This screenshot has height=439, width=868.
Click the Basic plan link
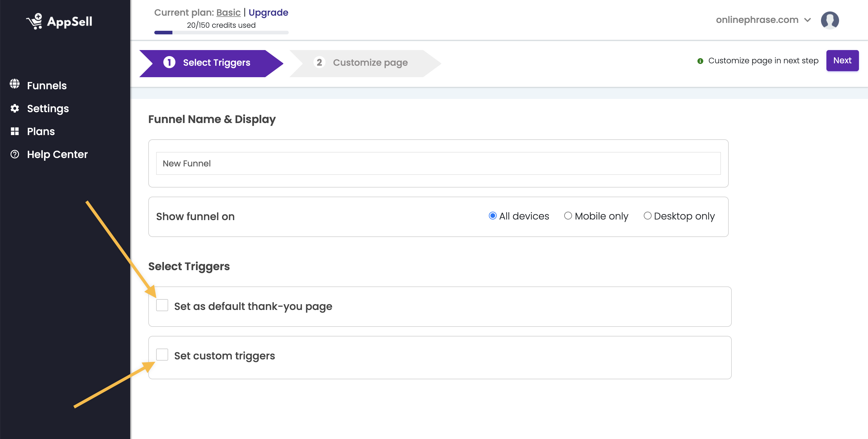(228, 12)
